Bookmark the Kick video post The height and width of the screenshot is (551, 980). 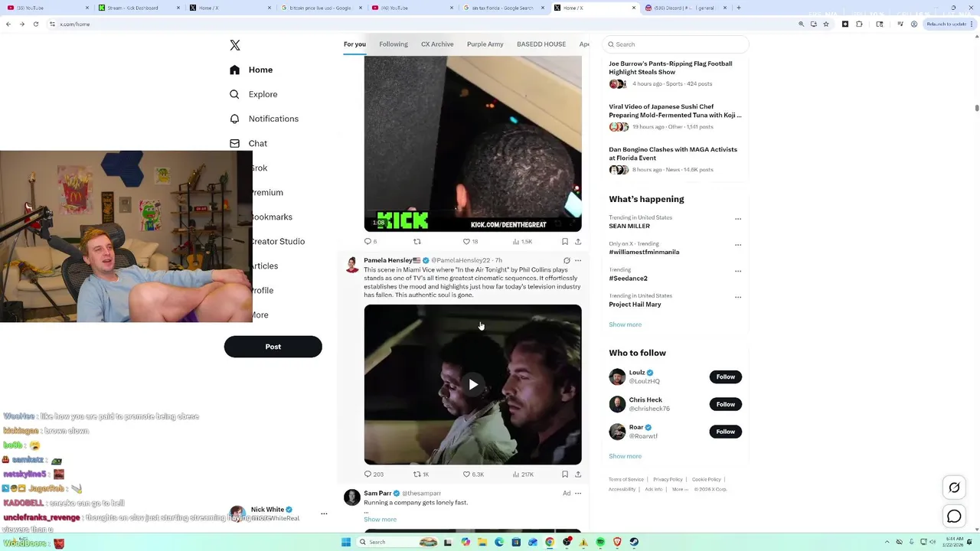[x=565, y=242]
